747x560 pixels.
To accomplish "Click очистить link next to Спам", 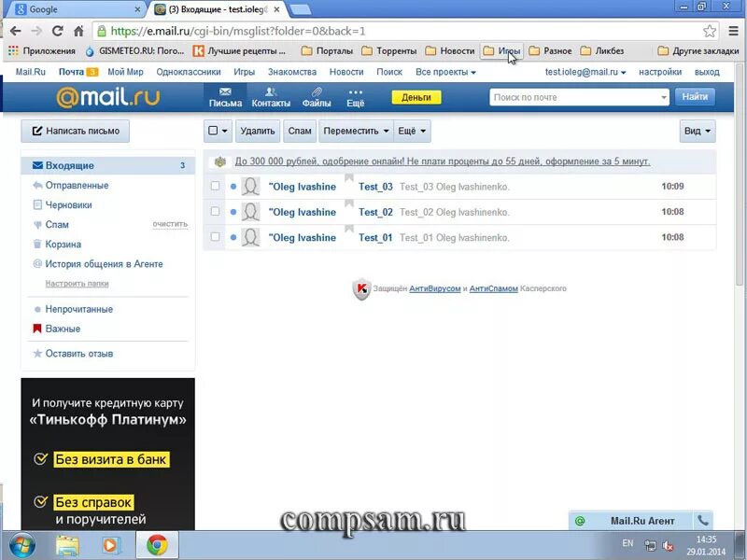I will coord(170,224).
